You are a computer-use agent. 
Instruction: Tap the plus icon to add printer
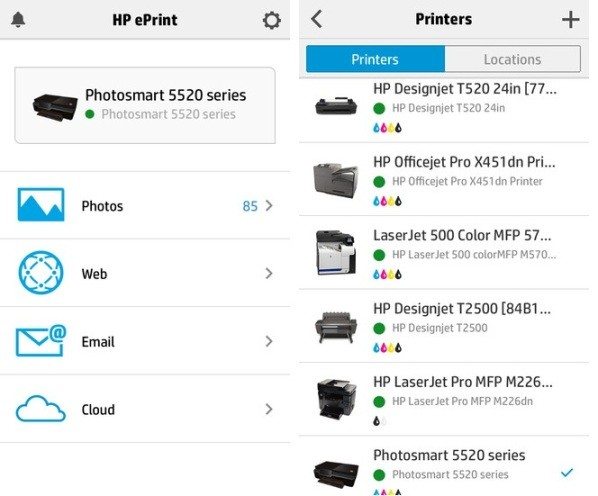(x=571, y=19)
